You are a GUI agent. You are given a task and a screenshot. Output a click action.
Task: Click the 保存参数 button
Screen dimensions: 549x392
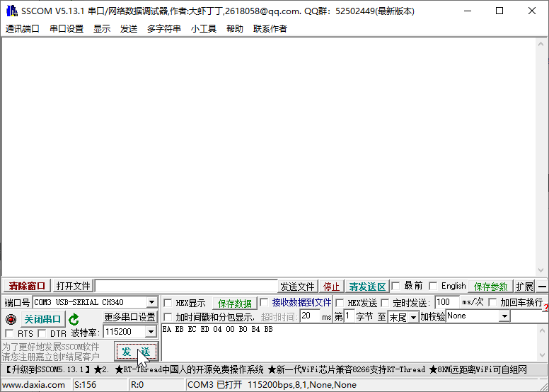click(x=490, y=287)
